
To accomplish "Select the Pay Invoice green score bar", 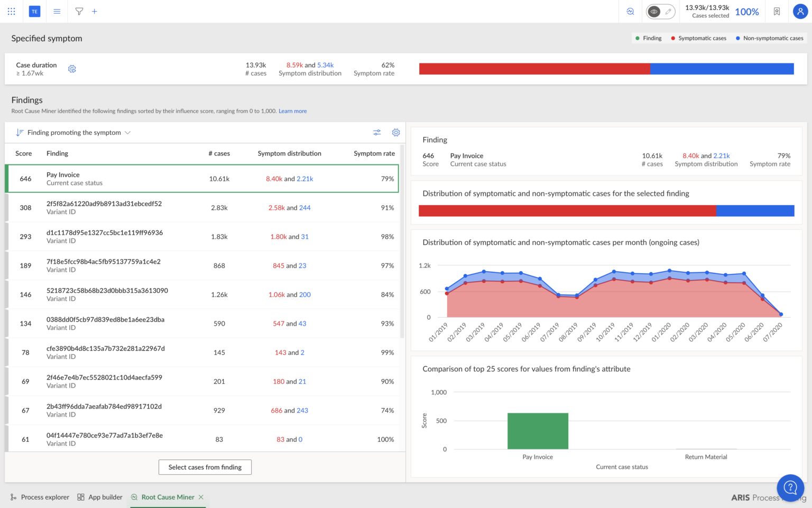I will 538,431.
